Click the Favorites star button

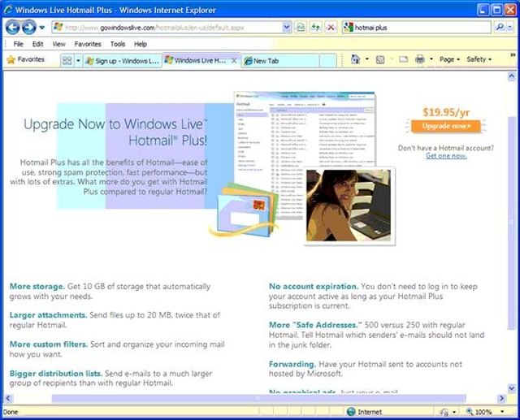pos(25,59)
